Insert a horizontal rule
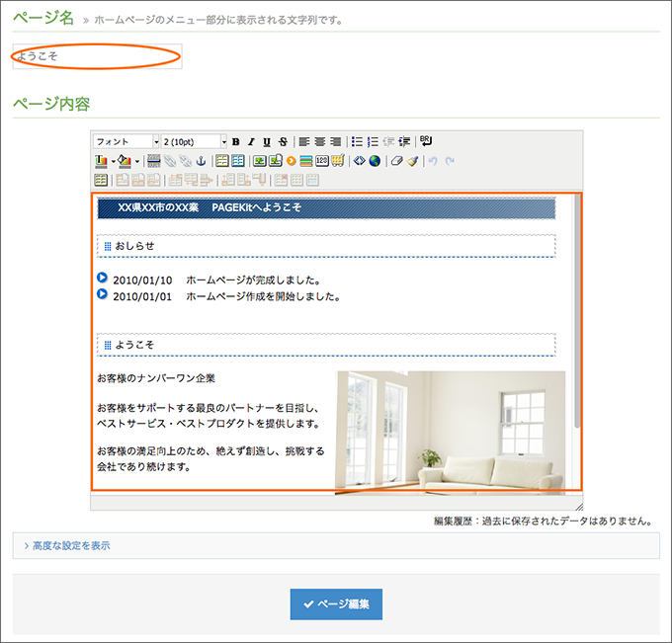Image resolution: width=672 pixels, height=643 pixels. pyautogui.click(x=153, y=161)
